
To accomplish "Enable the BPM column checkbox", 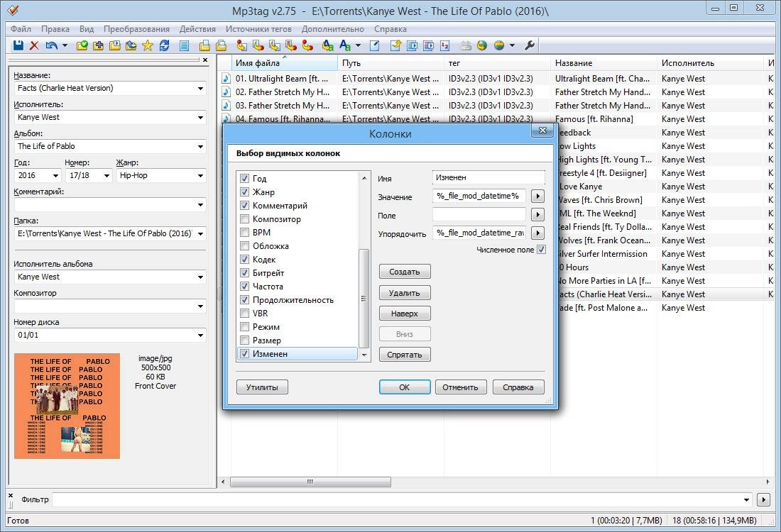I will coord(244,233).
